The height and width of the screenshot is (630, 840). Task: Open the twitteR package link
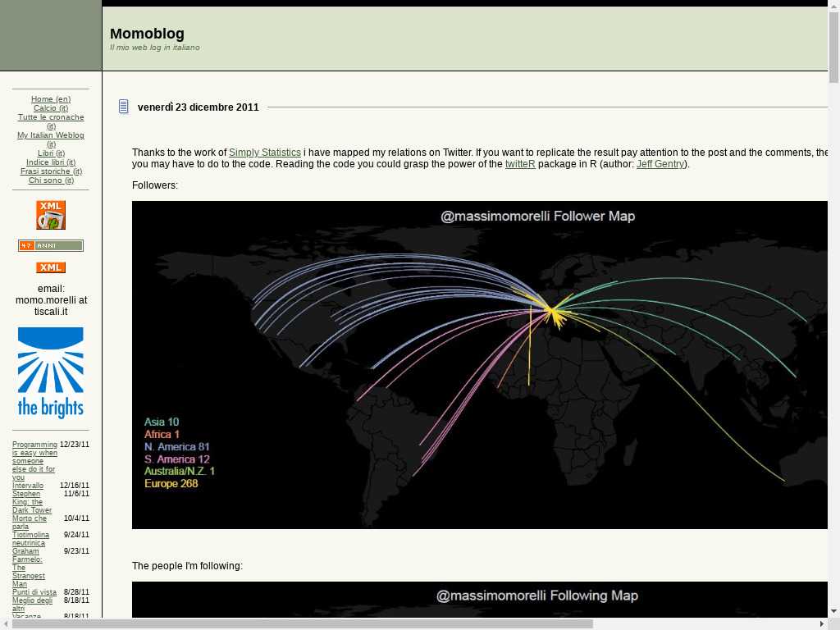coord(520,164)
